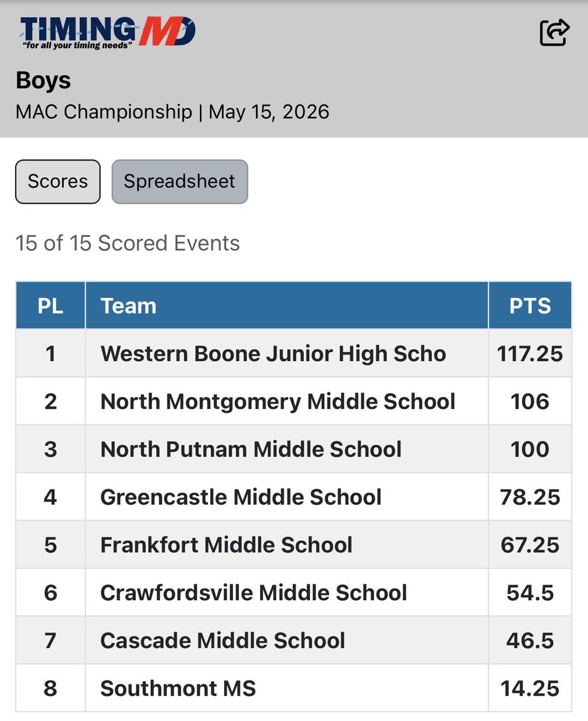This screenshot has width=588, height=721.
Task: Click the 117.25 points cell
Action: [x=530, y=353]
